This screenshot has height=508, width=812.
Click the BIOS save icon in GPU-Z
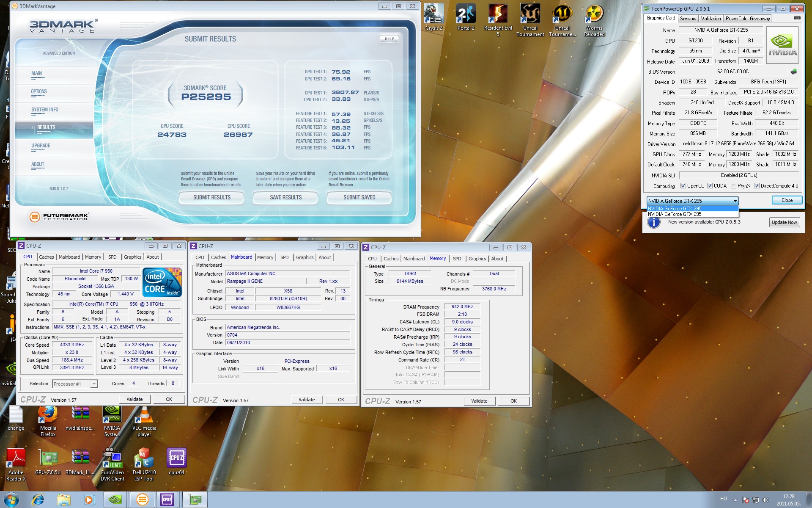tap(793, 72)
